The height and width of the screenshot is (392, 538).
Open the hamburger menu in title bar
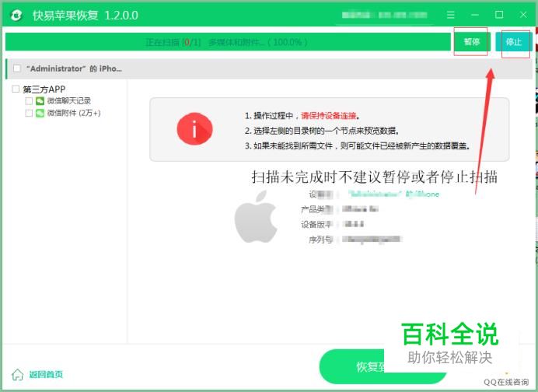click(451, 15)
